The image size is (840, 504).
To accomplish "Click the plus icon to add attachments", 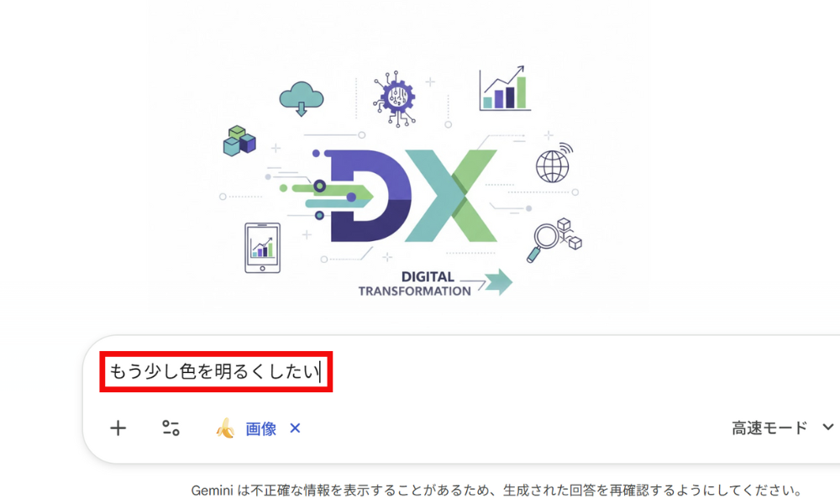I will [118, 428].
